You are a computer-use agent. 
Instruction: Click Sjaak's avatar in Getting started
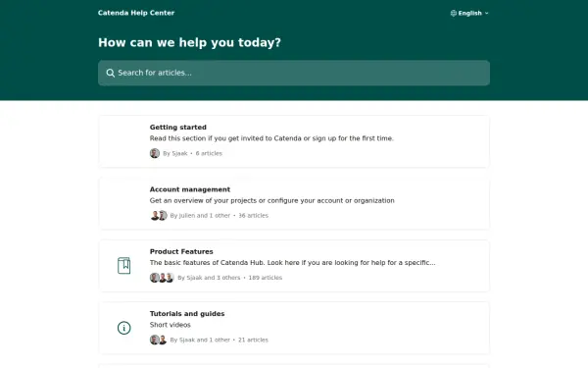tap(155, 153)
